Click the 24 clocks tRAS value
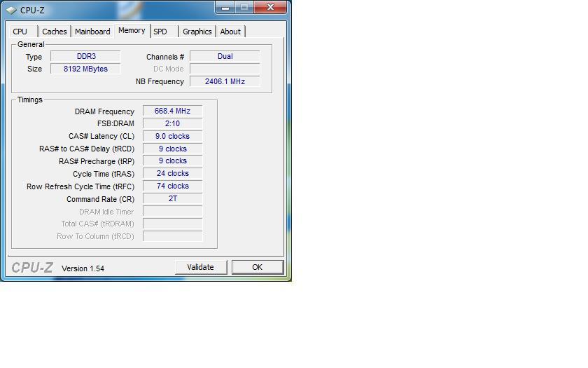588x368 pixels. pyautogui.click(x=172, y=174)
